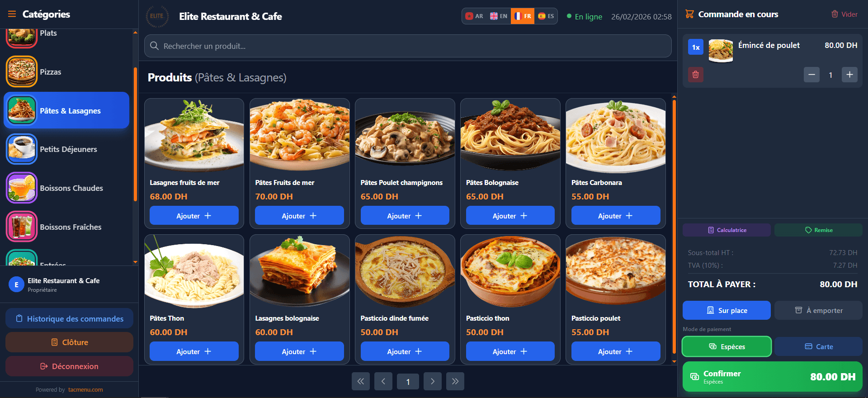868x398 pixels.
Task: Choose Carte as the payment mode
Action: tap(818, 346)
